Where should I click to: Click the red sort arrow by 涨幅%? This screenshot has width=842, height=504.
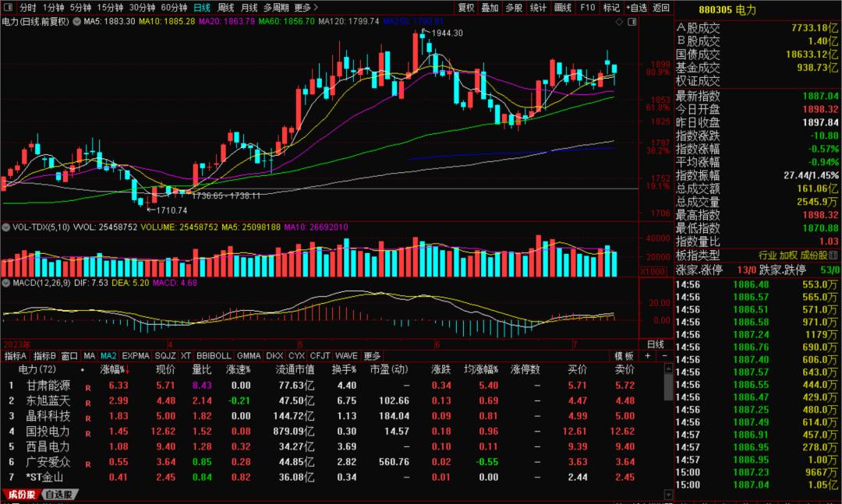click(128, 370)
